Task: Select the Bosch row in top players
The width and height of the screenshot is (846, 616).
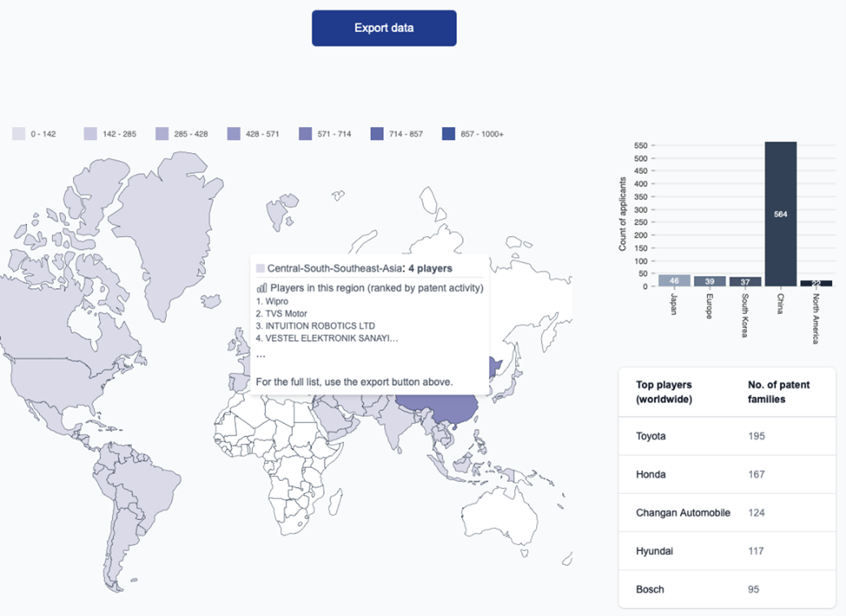Action: [726, 589]
